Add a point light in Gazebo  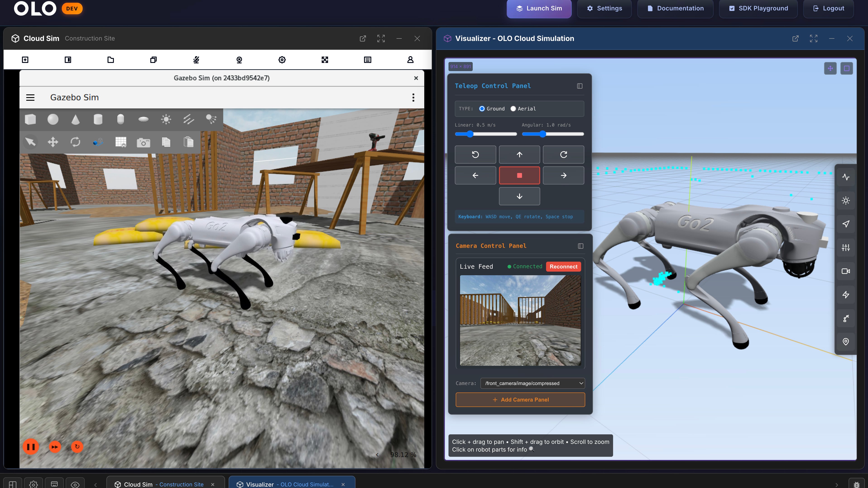tap(166, 119)
